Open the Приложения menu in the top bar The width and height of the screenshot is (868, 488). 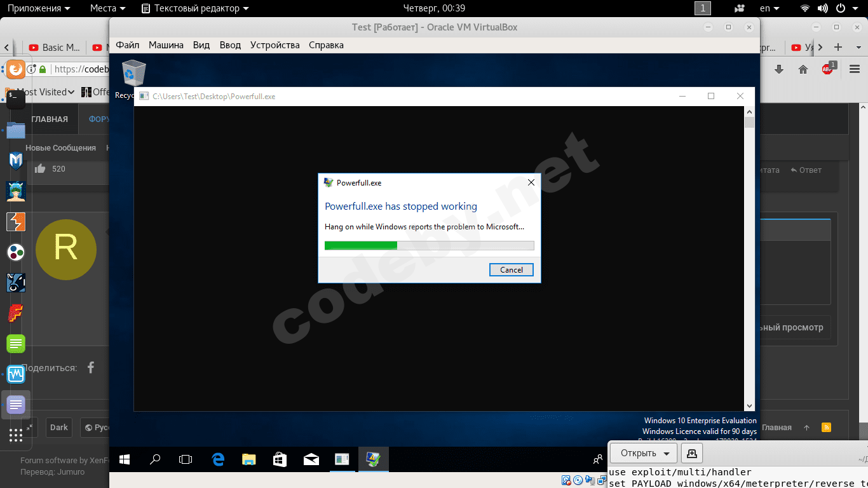pos(39,8)
